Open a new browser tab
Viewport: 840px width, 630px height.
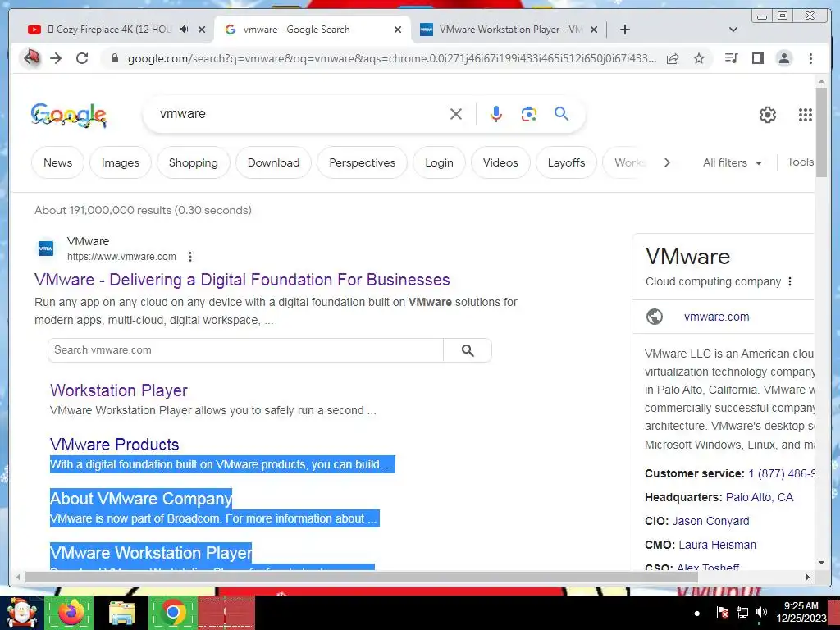pos(624,30)
